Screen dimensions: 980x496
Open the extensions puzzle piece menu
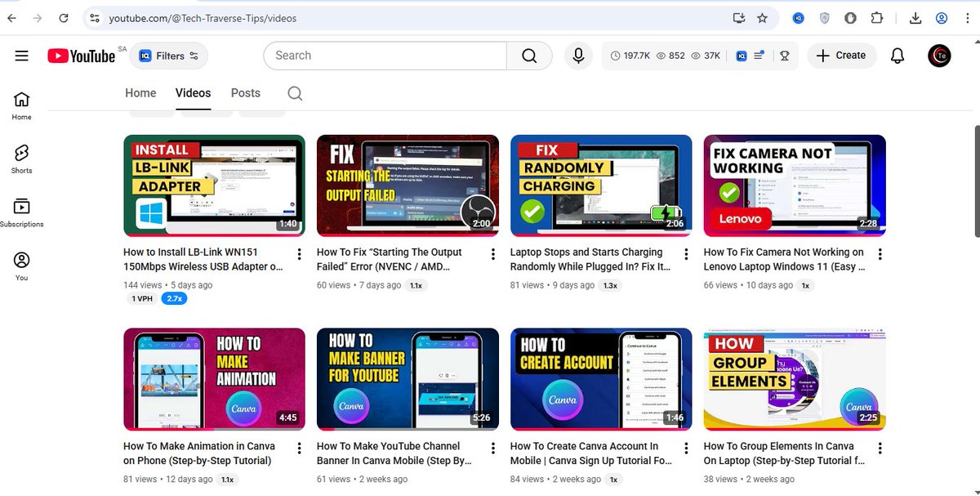877,18
